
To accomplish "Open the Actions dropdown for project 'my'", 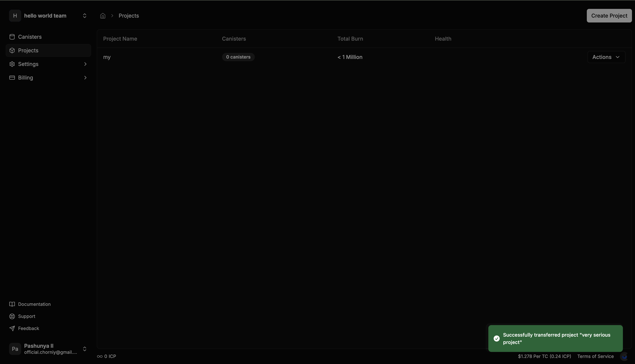I will (x=606, y=57).
